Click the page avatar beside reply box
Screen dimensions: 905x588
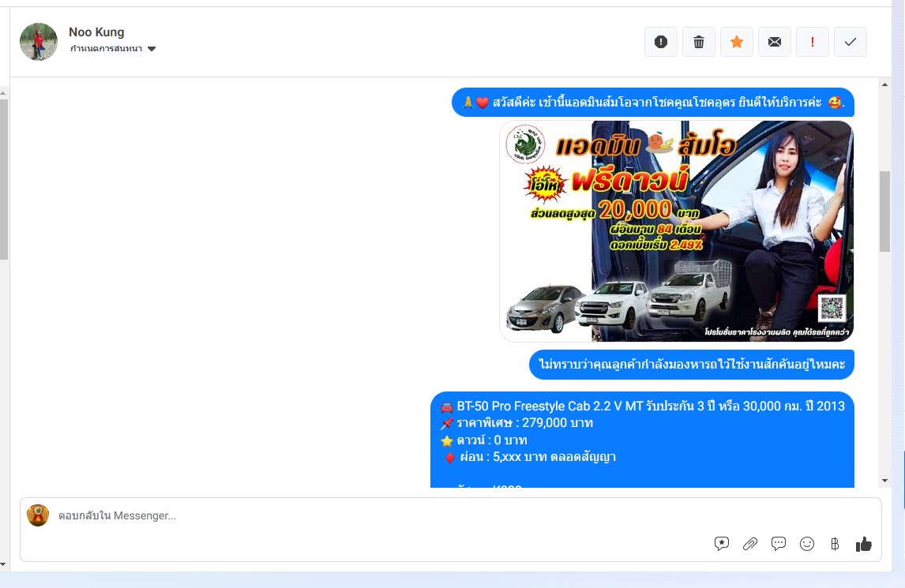pyautogui.click(x=38, y=515)
